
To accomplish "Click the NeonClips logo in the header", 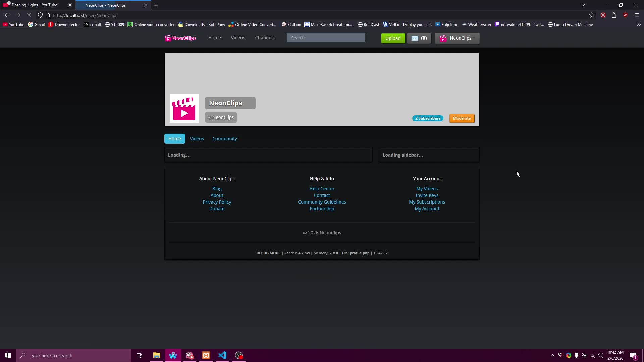I will click(x=180, y=38).
